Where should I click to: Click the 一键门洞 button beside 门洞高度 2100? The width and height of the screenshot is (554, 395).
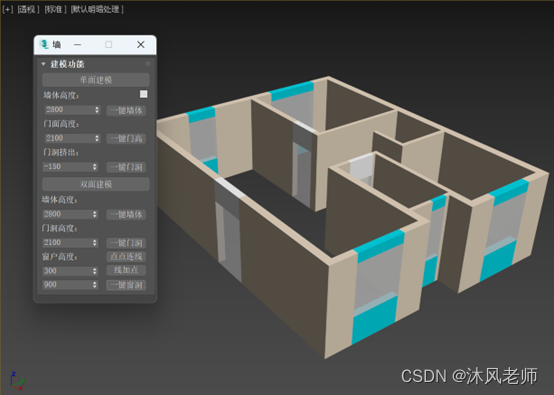point(126,243)
